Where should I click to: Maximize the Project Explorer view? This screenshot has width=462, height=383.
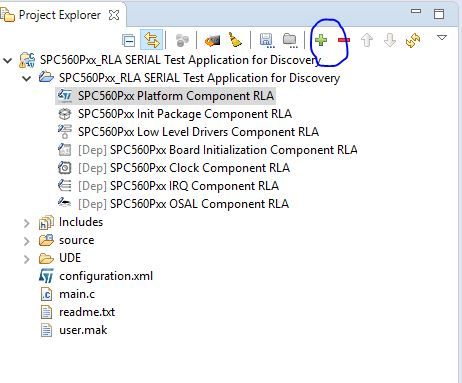click(439, 14)
